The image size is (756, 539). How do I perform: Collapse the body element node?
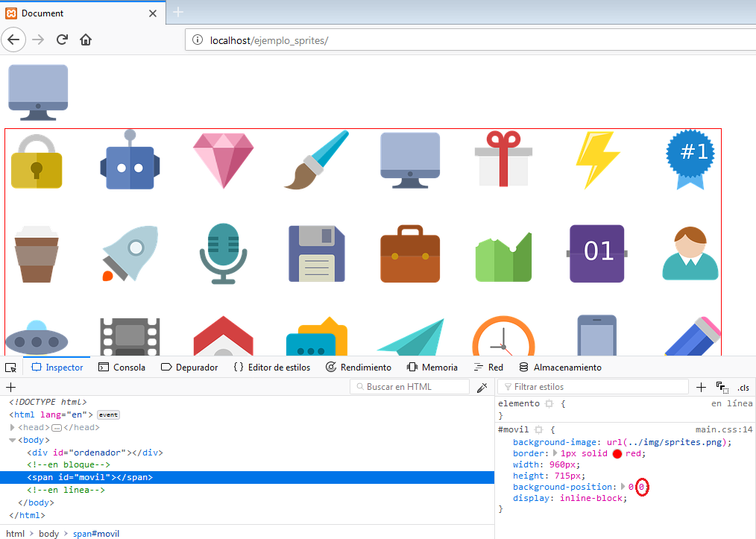[x=13, y=440]
